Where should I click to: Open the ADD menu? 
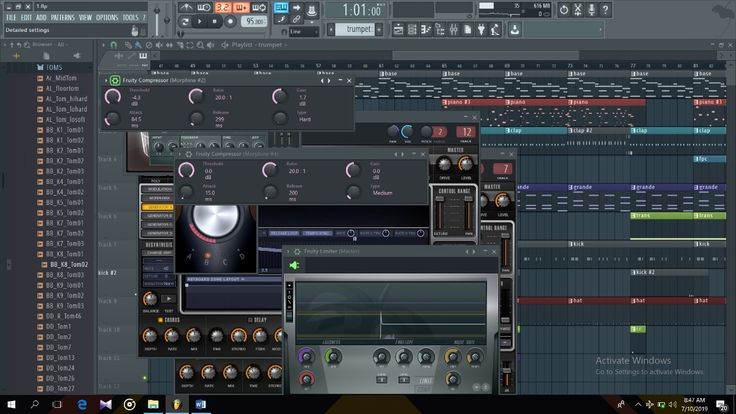[41, 17]
